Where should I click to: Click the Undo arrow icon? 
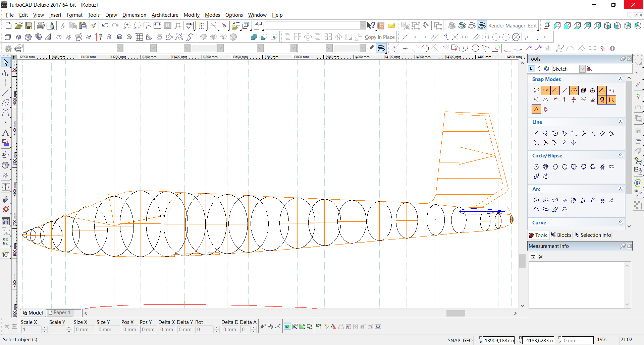[x=105, y=26]
